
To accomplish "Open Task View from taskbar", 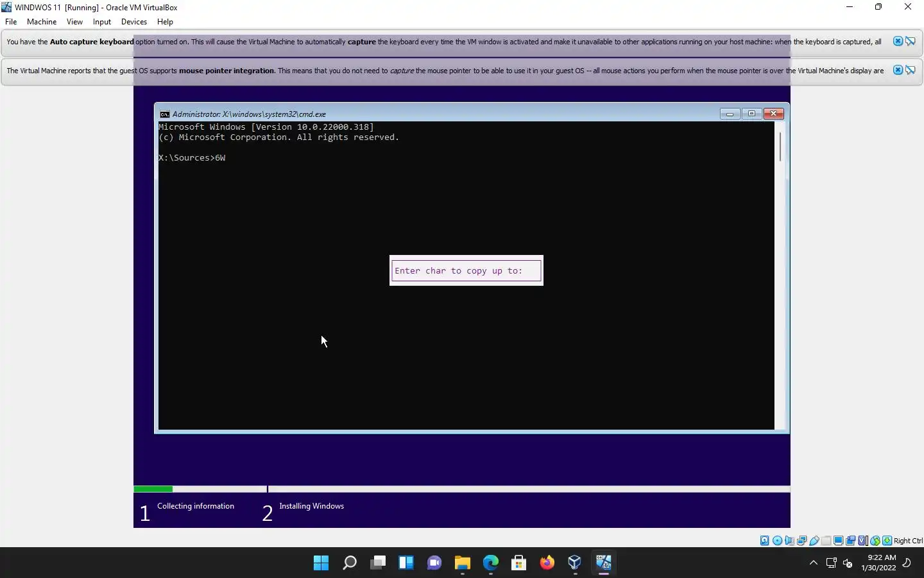I will 378,563.
